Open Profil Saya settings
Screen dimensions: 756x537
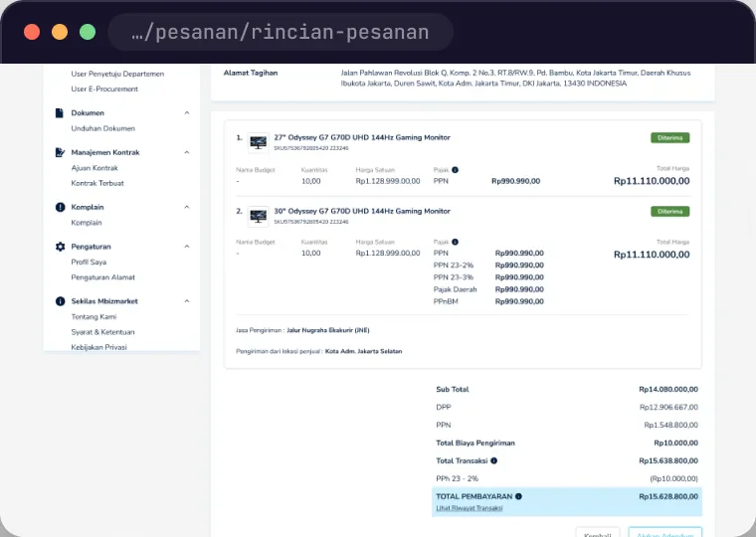click(89, 263)
